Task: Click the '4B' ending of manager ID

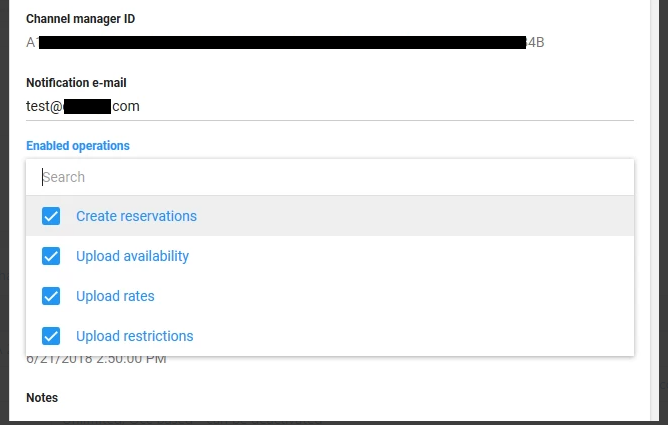Action: coord(535,43)
